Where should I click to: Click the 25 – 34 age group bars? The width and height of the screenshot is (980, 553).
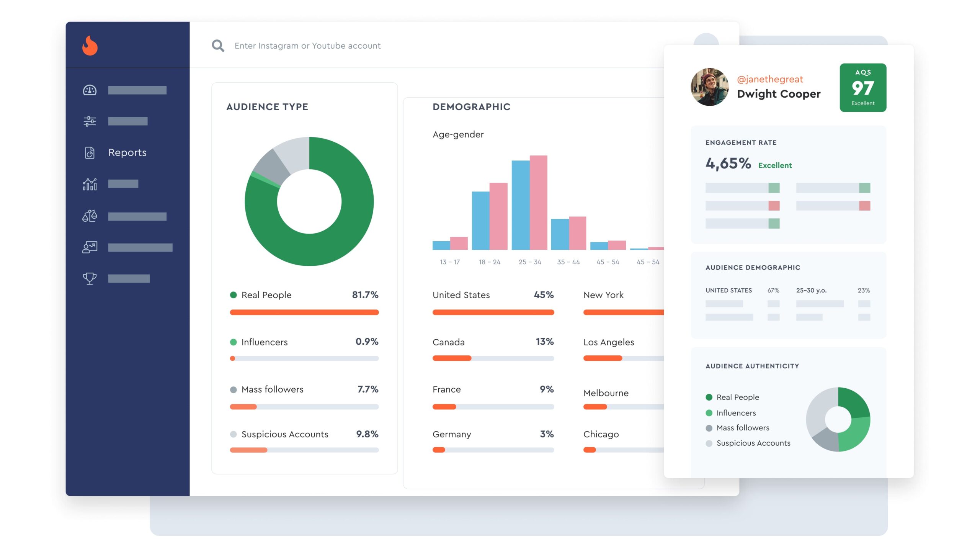click(x=529, y=203)
